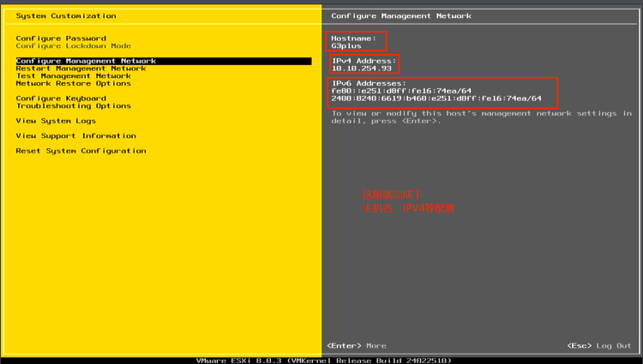Select Reset System Configuration
This screenshot has height=364, width=643.
pyautogui.click(x=81, y=151)
